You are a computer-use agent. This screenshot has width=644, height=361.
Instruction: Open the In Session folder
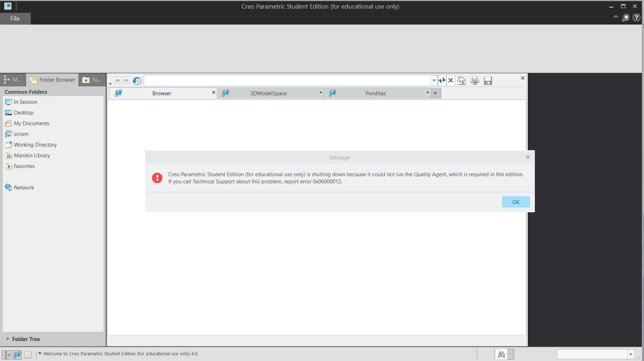[21, 102]
